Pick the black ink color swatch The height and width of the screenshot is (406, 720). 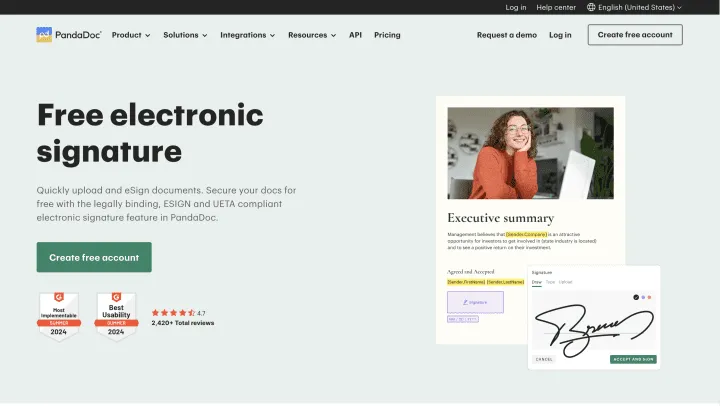pyautogui.click(x=636, y=297)
